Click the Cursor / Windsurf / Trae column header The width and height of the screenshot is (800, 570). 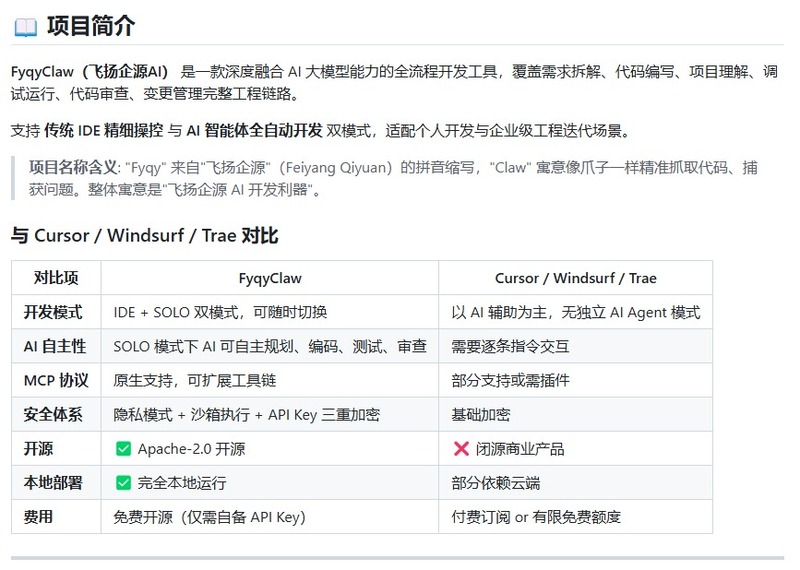tap(576, 278)
